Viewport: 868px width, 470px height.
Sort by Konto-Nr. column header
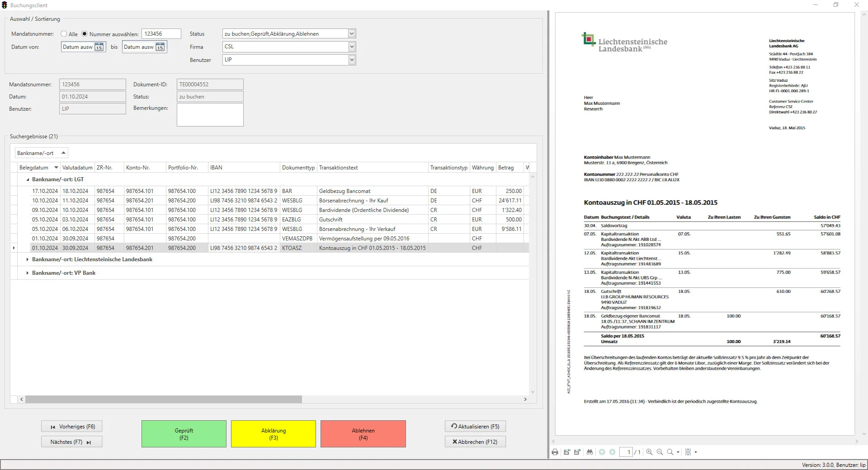[145, 168]
